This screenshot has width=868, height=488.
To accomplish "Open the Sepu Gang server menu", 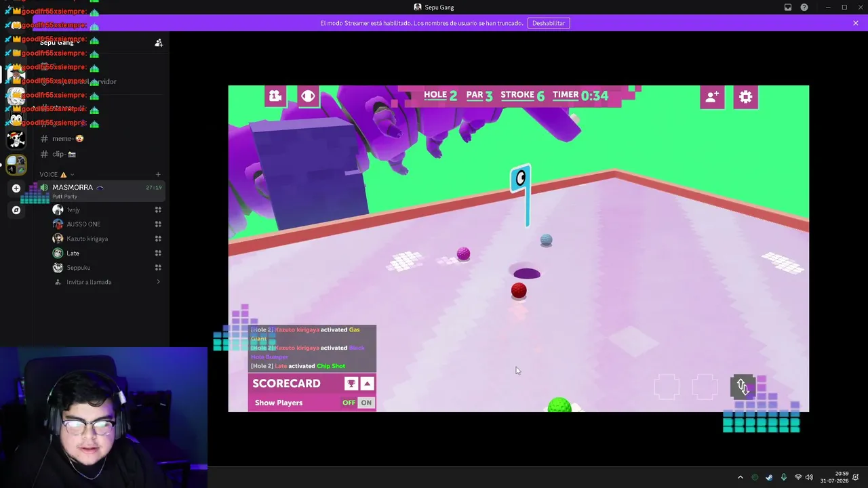I will click(60, 43).
